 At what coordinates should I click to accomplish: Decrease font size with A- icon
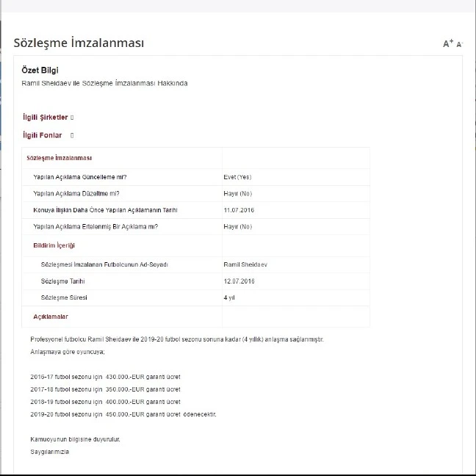click(459, 44)
